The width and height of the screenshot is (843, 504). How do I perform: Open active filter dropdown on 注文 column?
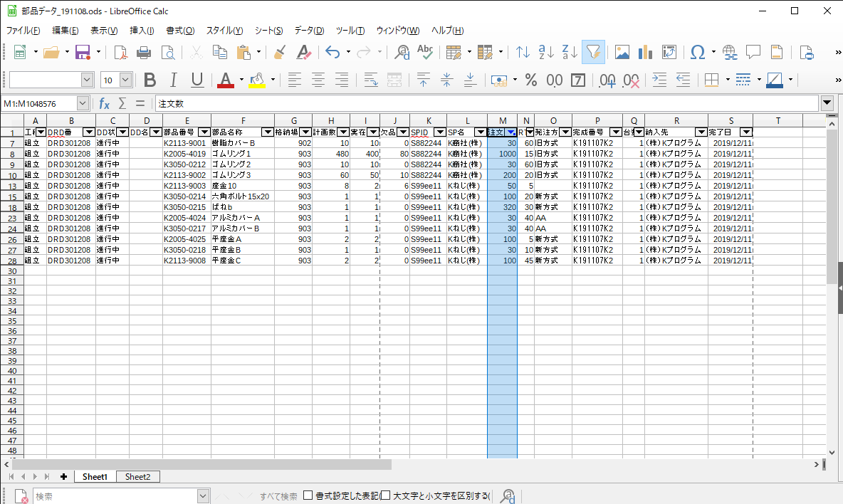pyautogui.click(x=510, y=132)
